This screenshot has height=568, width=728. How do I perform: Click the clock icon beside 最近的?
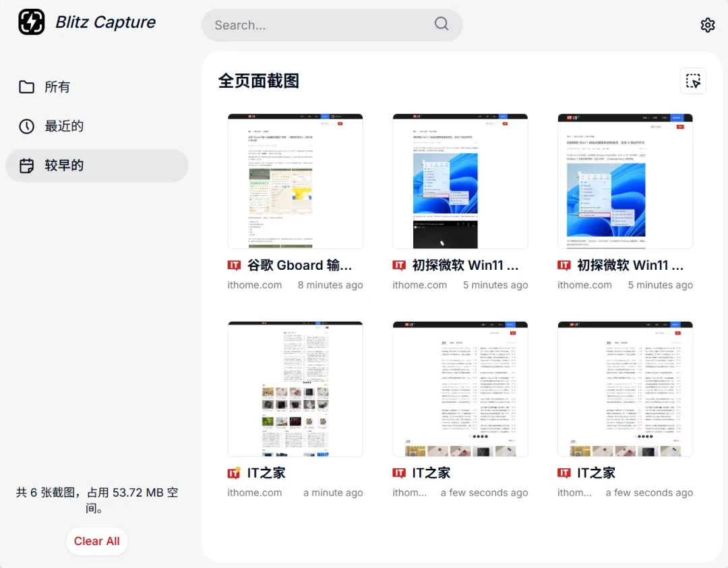pyautogui.click(x=26, y=126)
